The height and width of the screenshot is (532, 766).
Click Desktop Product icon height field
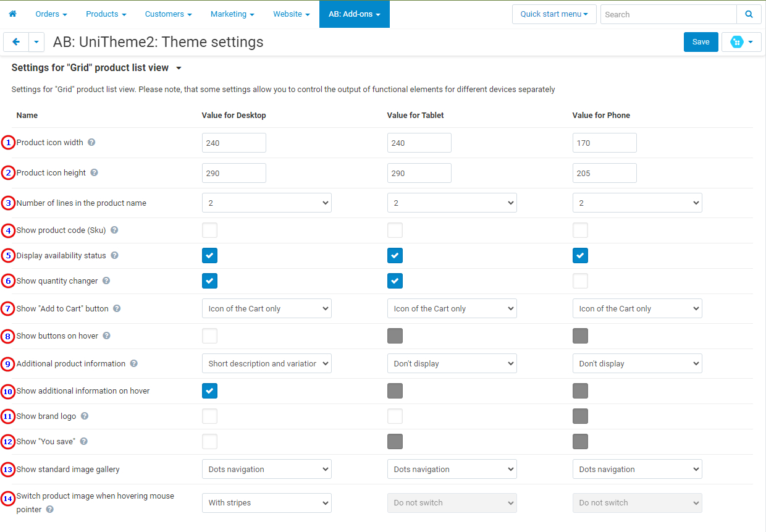(234, 173)
